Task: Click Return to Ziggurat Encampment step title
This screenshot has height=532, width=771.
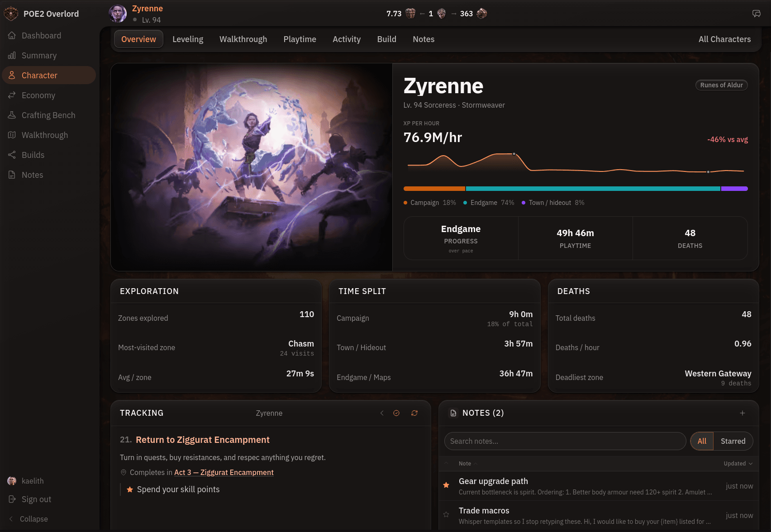Action: [203, 440]
